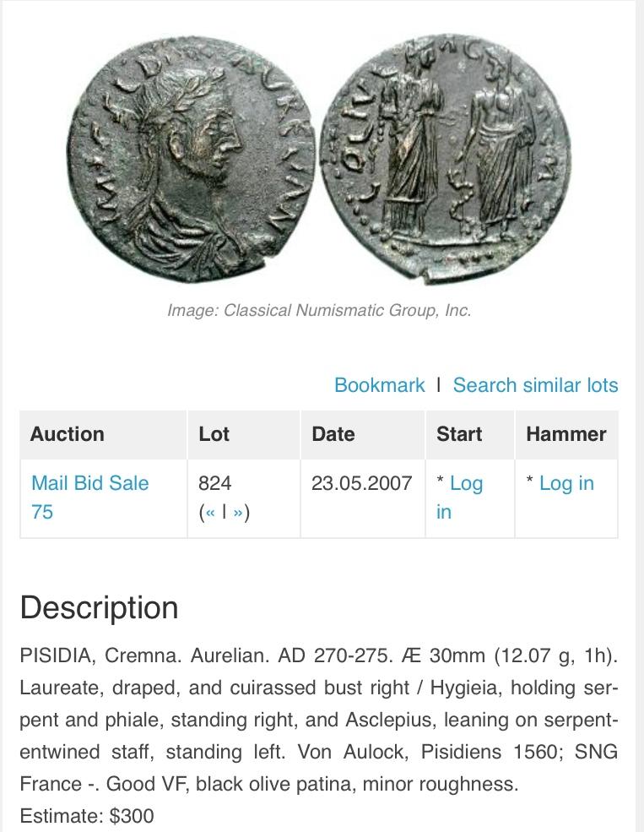Click the Start column header
This screenshot has width=644, height=832.
(x=459, y=434)
